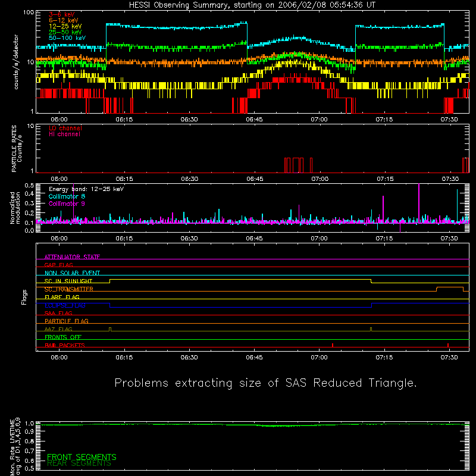The image size is (476, 476).
Task: Select the FRONT SEGMENTS legend label
Action: (82, 457)
